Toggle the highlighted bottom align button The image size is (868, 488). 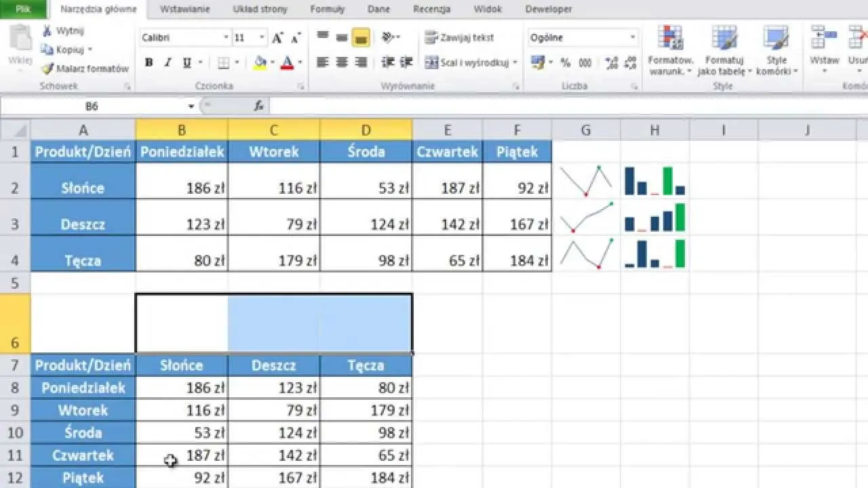coord(361,37)
